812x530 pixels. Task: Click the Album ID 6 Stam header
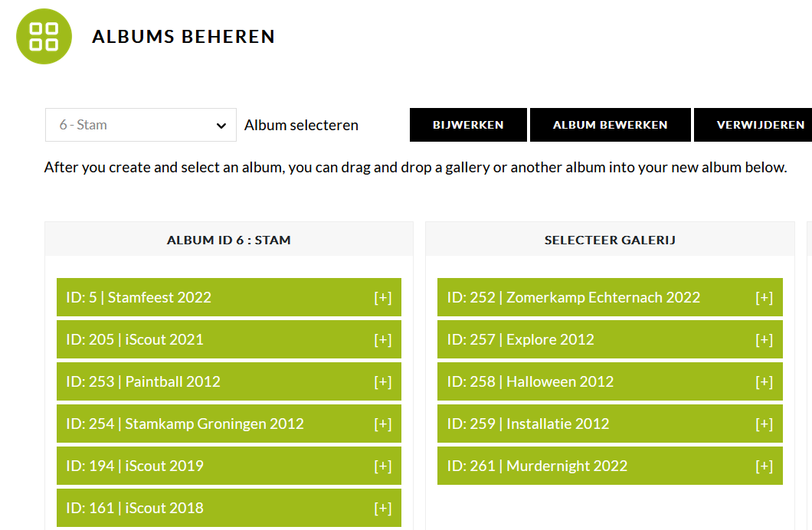click(229, 240)
